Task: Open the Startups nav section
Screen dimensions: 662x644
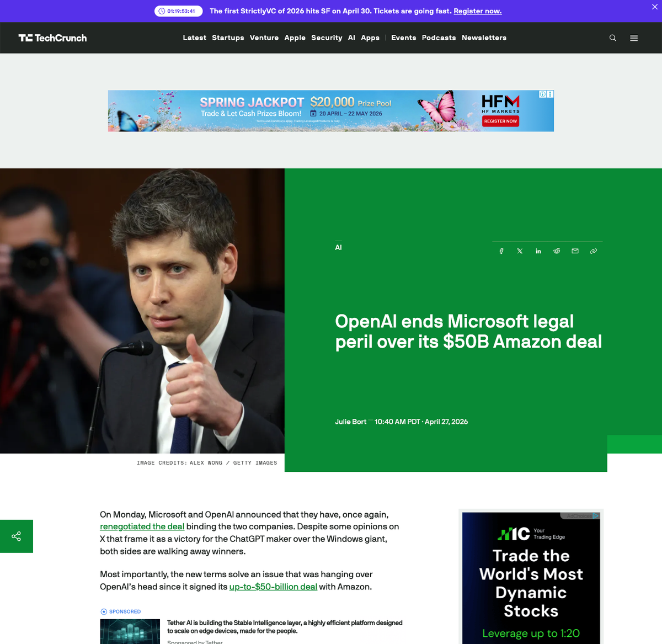Action: (x=228, y=38)
